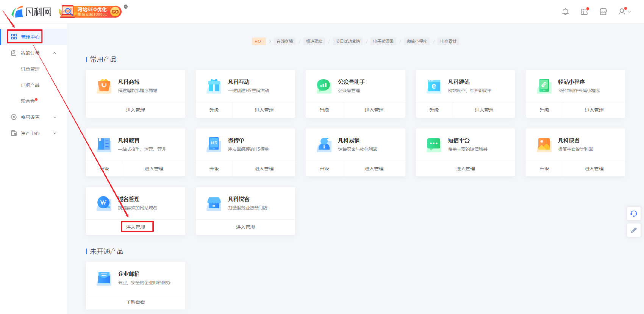Viewport: 644px width, 314px height.
Task: Click 进入管理 under 凡科互动
Action: click(x=264, y=110)
